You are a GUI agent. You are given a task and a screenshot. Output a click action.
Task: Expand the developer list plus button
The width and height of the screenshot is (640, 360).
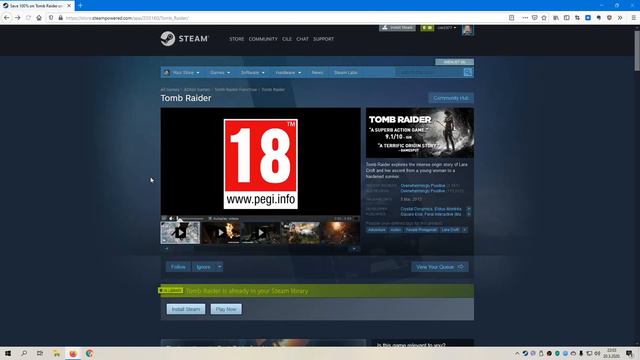(x=469, y=209)
